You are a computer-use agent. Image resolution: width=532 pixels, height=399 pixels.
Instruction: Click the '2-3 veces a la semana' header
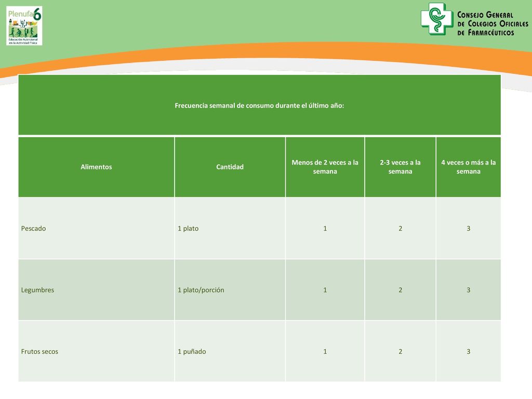pyautogui.click(x=401, y=167)
